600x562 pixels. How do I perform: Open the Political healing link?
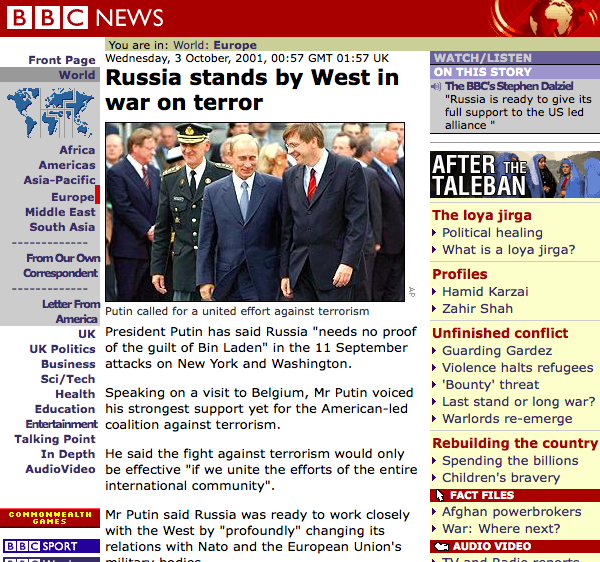(492, 233)
